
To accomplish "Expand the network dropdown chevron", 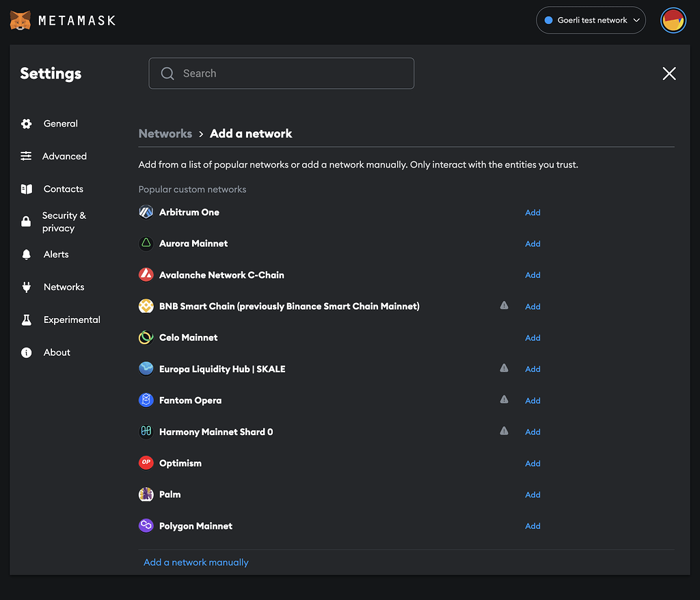I will point(637,20).
